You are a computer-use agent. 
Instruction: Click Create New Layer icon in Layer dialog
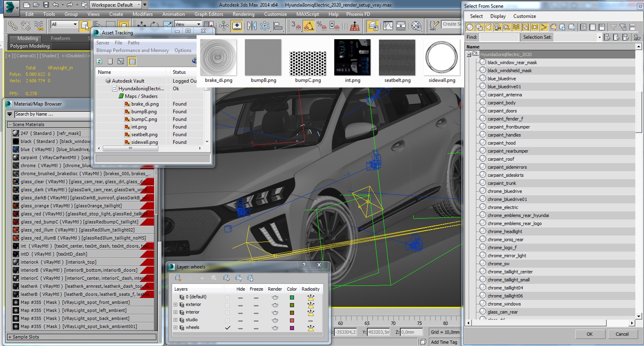(178, 278)
